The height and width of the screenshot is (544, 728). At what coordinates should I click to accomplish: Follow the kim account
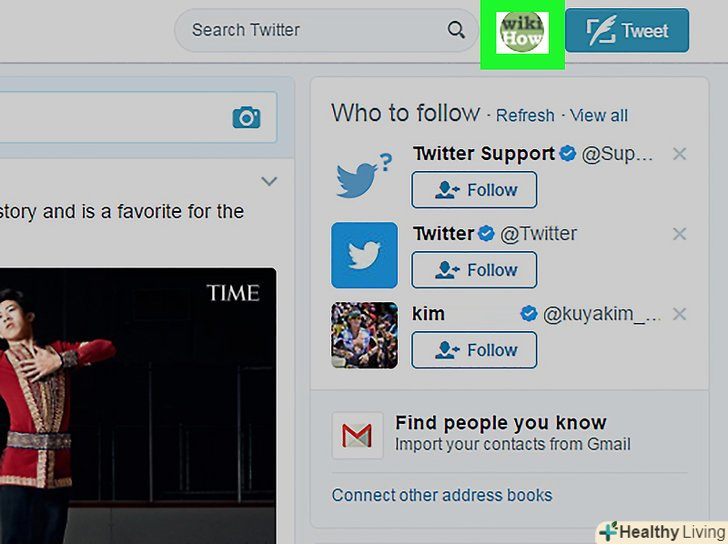pos(474,350)
